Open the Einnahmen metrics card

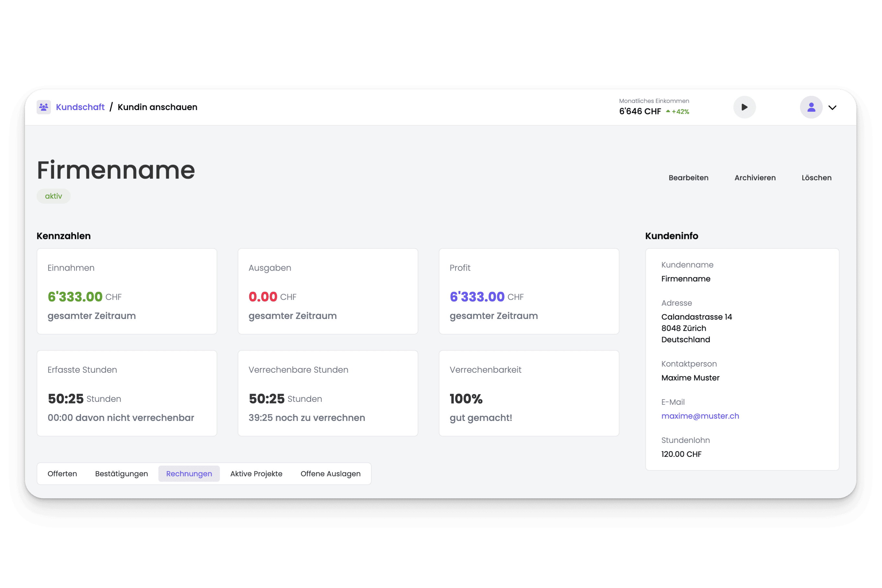tap(127, 291)
